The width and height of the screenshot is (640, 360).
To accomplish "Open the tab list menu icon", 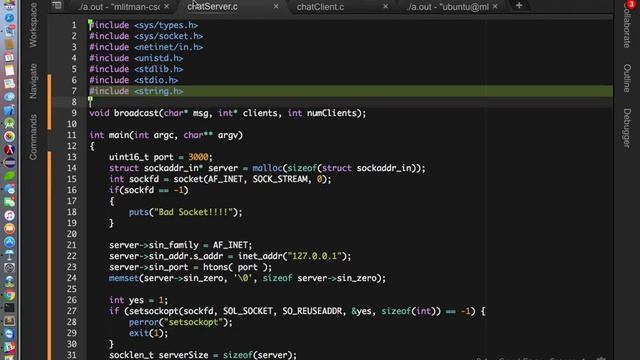I will [x=57, y=5].
